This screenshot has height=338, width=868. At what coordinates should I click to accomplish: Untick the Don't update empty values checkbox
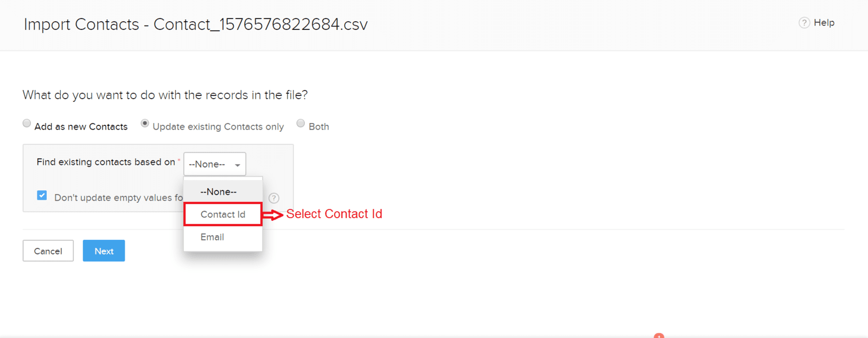coord(42,195)
